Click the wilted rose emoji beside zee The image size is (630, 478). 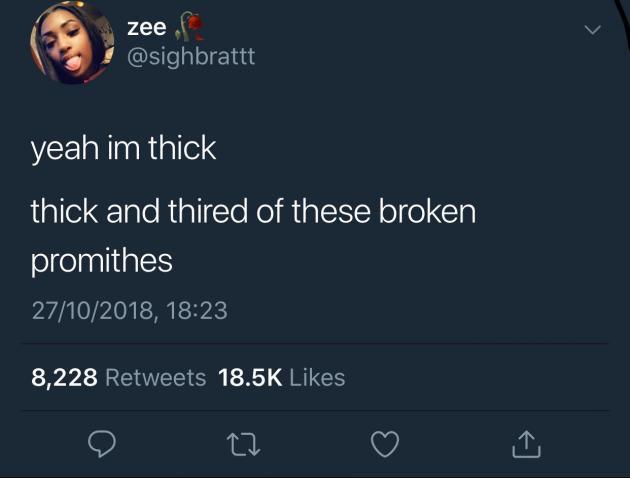[189, 27]
